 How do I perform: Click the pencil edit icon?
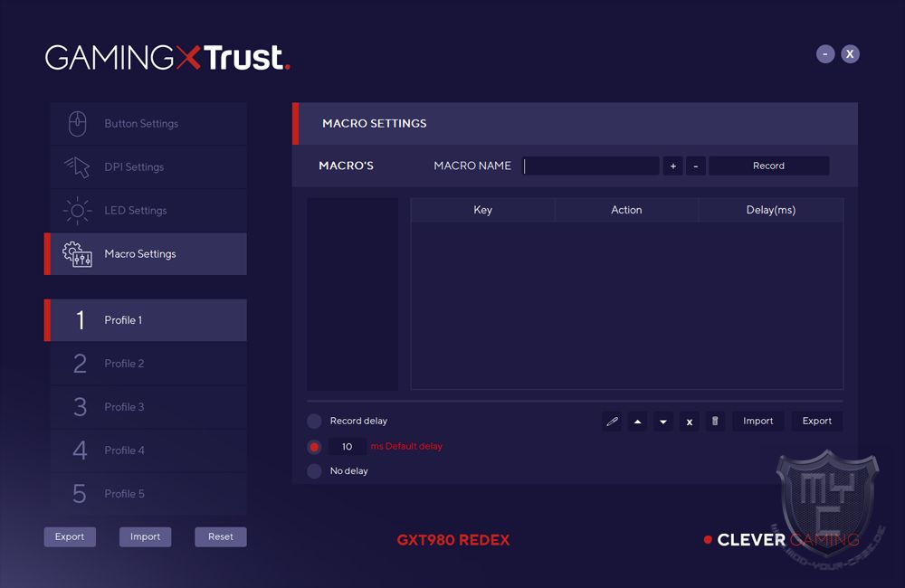tap(612, 422)
